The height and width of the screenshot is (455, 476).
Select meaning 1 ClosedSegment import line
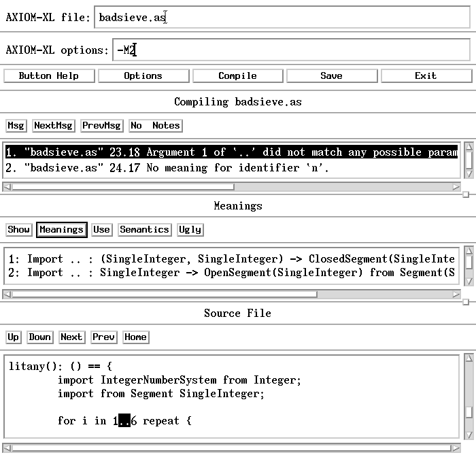(x=231, y=259)
